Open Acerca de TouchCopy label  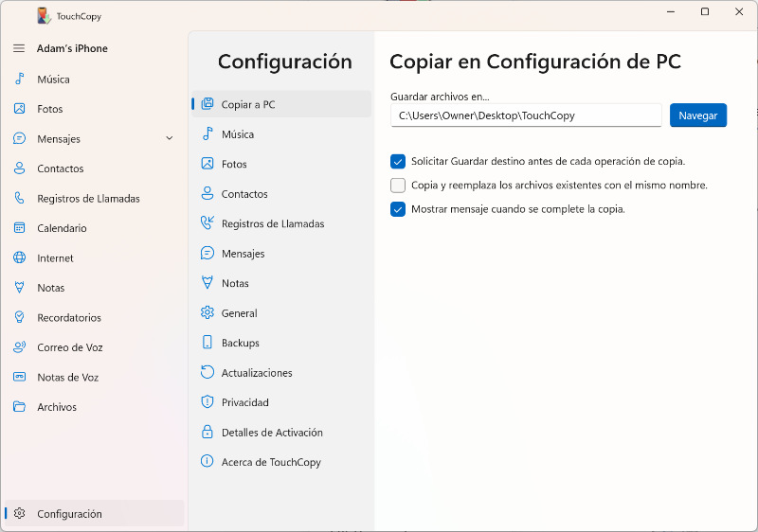click(x=271, y=463)
